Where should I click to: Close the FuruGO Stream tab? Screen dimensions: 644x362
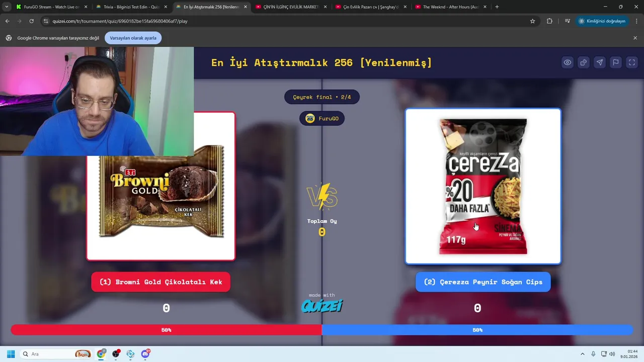click(86, 7)
